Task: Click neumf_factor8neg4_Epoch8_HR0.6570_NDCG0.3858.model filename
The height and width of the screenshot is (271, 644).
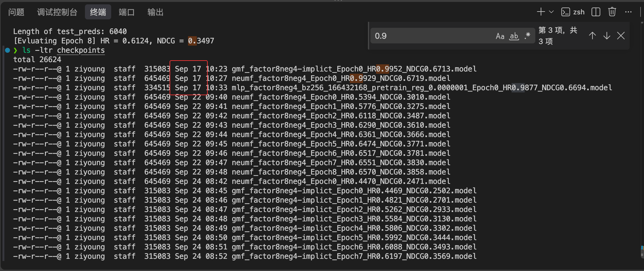Action: pyautogui.click(x=341, y=172)
